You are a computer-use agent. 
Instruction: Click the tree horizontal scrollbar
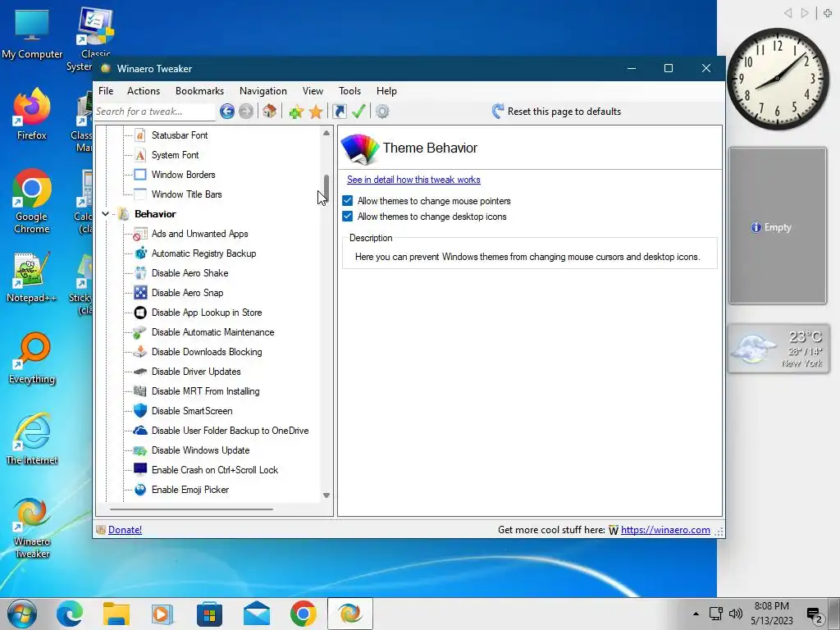[192, 509]
